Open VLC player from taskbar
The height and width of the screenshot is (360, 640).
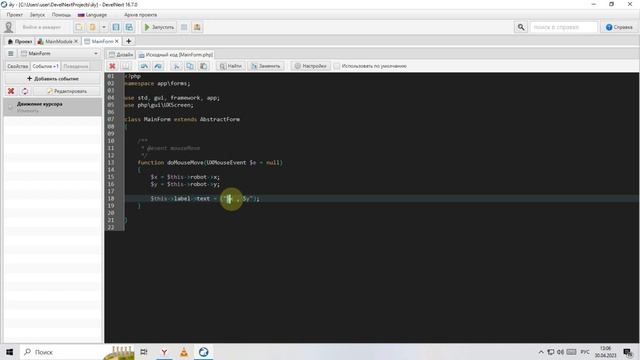click(x=184, y=352)
